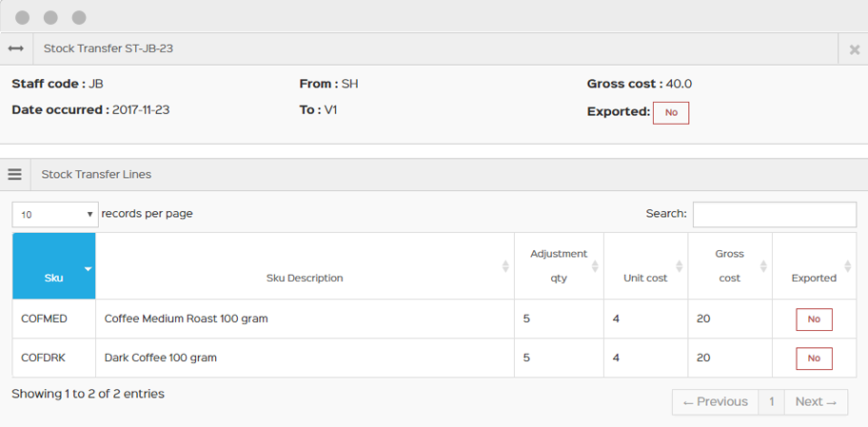Click Stock Transfer ST-JB-23 title

point(108,49)
